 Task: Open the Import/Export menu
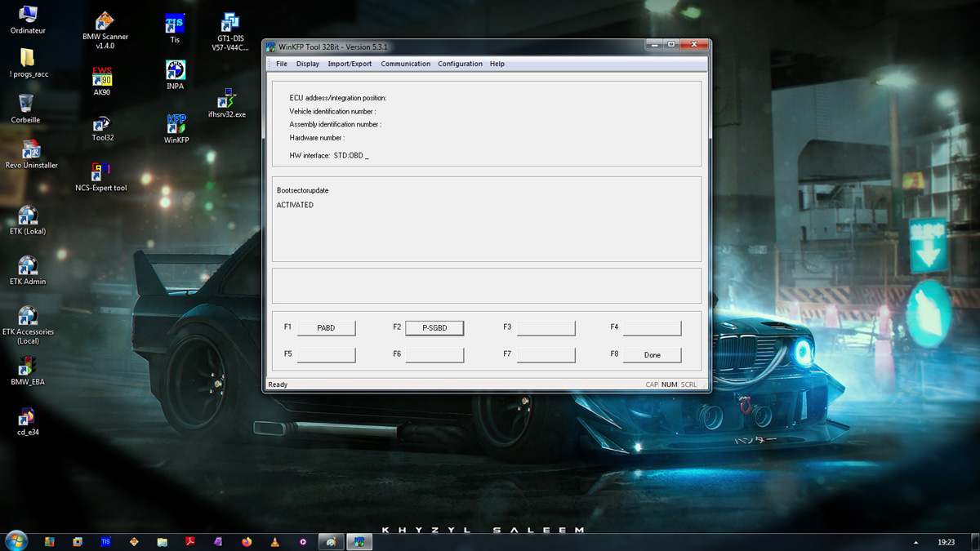pyautogui.click(x=350, y=64)
